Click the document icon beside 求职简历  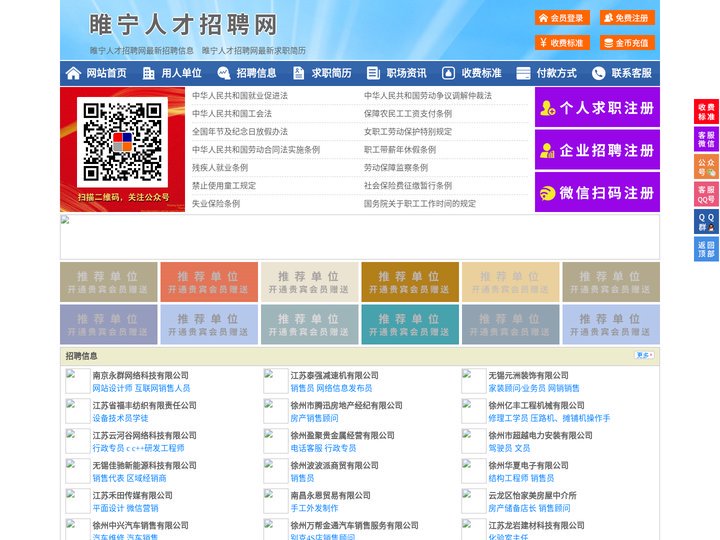pos(298,73)
